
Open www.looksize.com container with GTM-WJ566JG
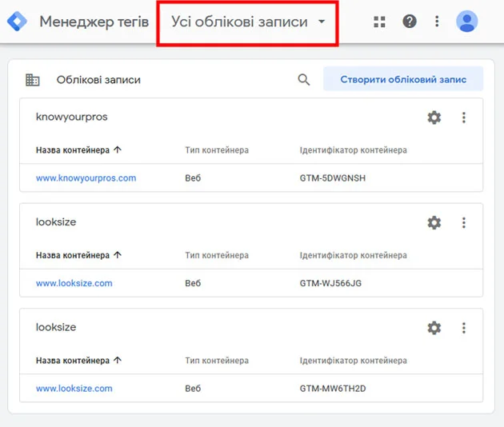[x=74, y=283]
